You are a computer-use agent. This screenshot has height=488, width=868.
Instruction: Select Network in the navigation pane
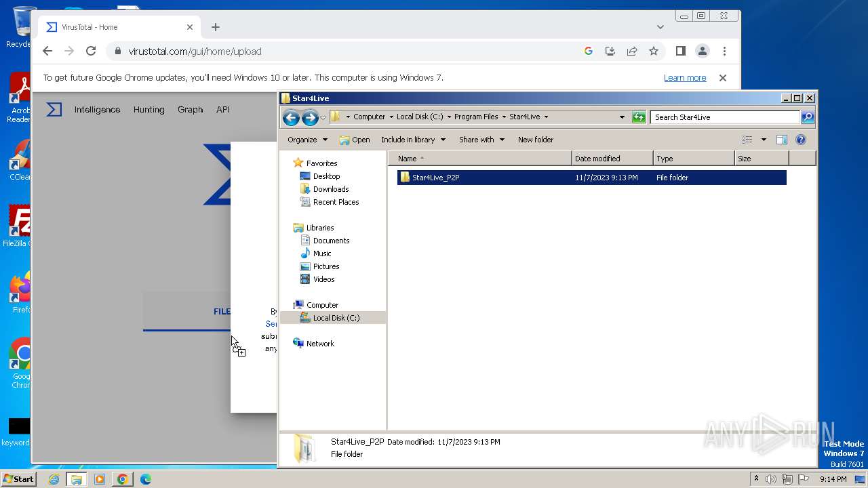point(320,344)
